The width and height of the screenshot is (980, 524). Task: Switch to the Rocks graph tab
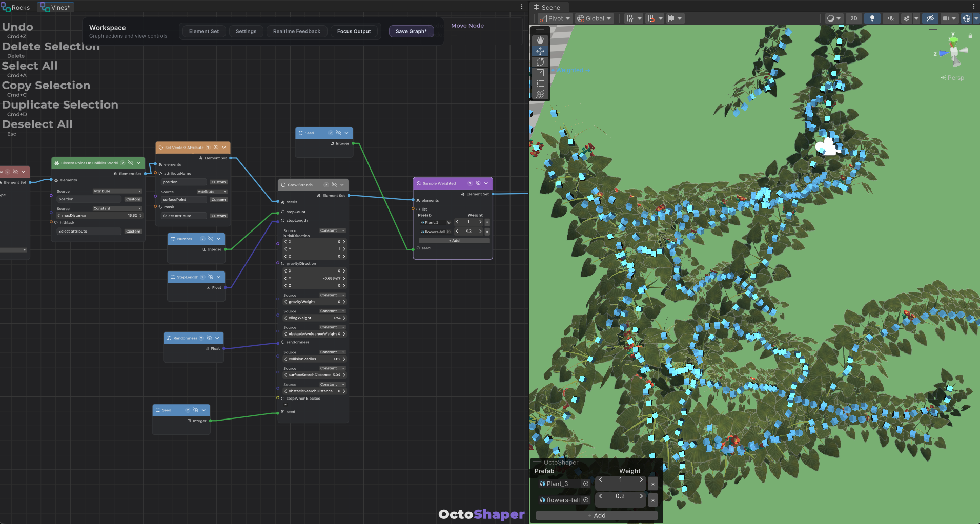(16, 7)
